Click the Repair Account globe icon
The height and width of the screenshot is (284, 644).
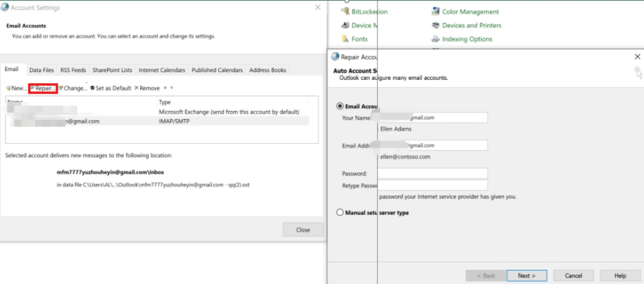[x=335, y=57]
